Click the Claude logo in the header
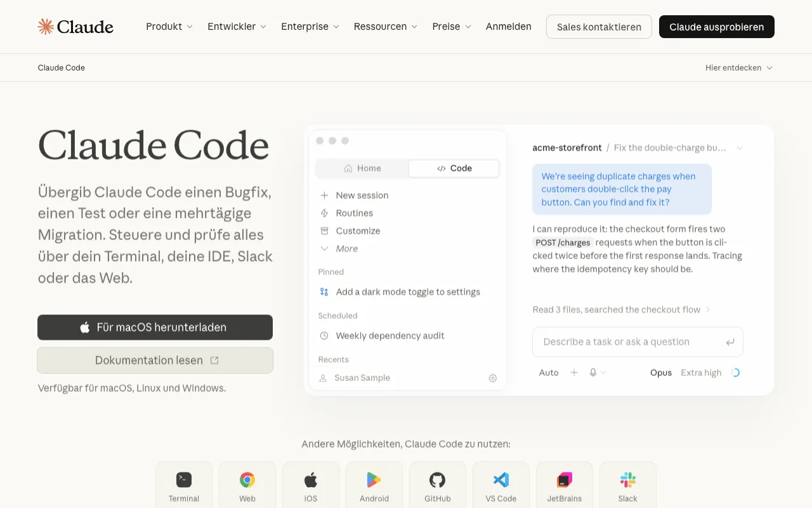 coord(75,27)
